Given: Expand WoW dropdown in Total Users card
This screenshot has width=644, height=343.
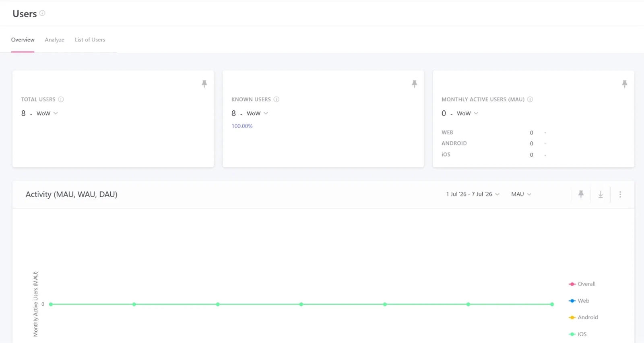Looking at the screenshot, I should click(47, 114).
